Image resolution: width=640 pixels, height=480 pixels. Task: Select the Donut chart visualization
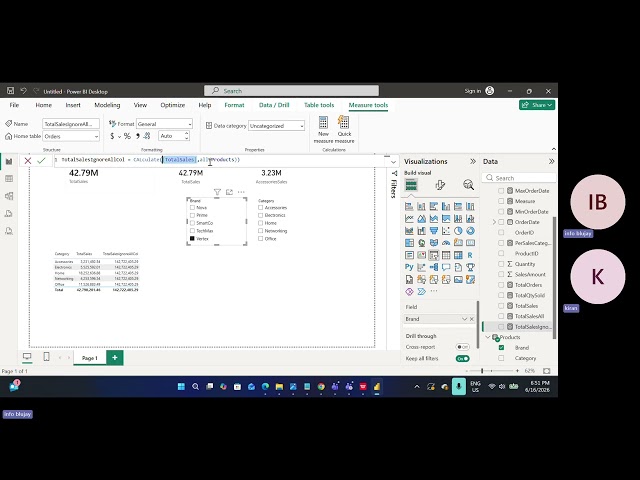click(x=470, y=231)
